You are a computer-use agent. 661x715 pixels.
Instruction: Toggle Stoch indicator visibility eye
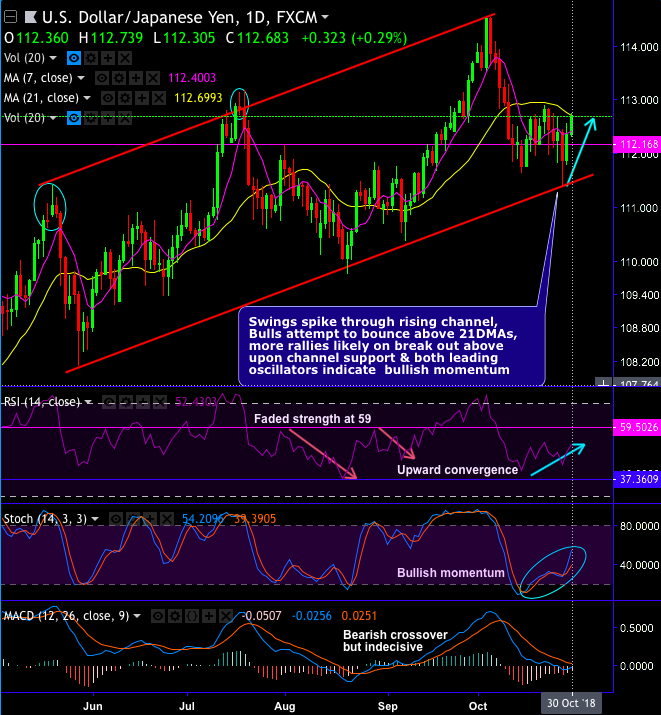point(116,519)
